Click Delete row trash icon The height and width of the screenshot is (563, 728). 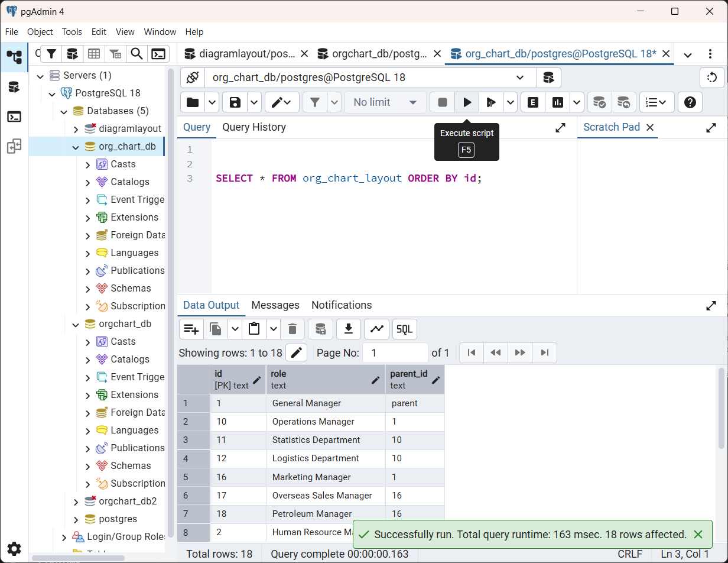click(292, 329)
